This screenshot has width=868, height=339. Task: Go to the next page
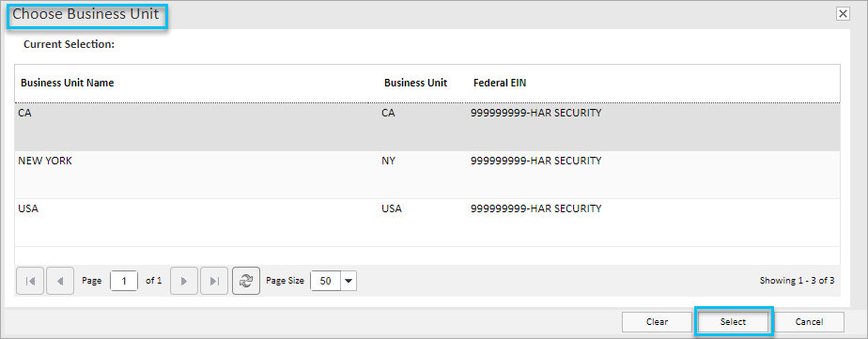pos(184,281)
